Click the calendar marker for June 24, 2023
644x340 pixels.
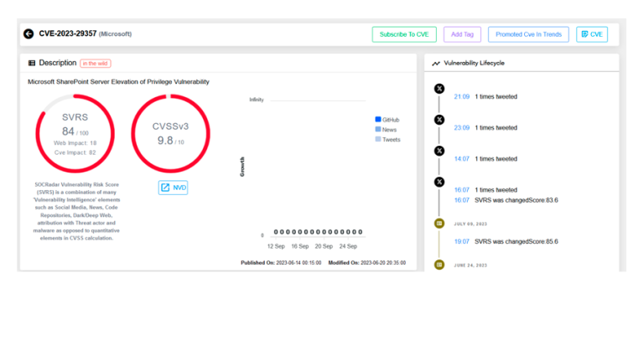(x=439, y=265)
